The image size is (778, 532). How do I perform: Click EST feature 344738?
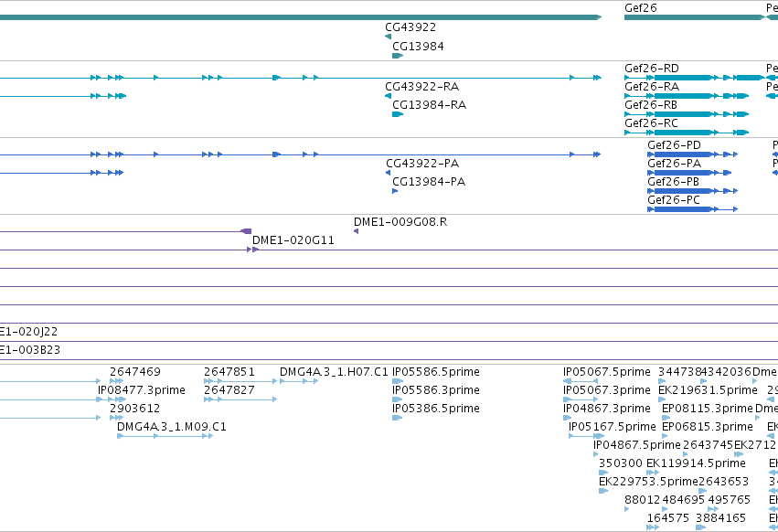(x=662, y=381)
